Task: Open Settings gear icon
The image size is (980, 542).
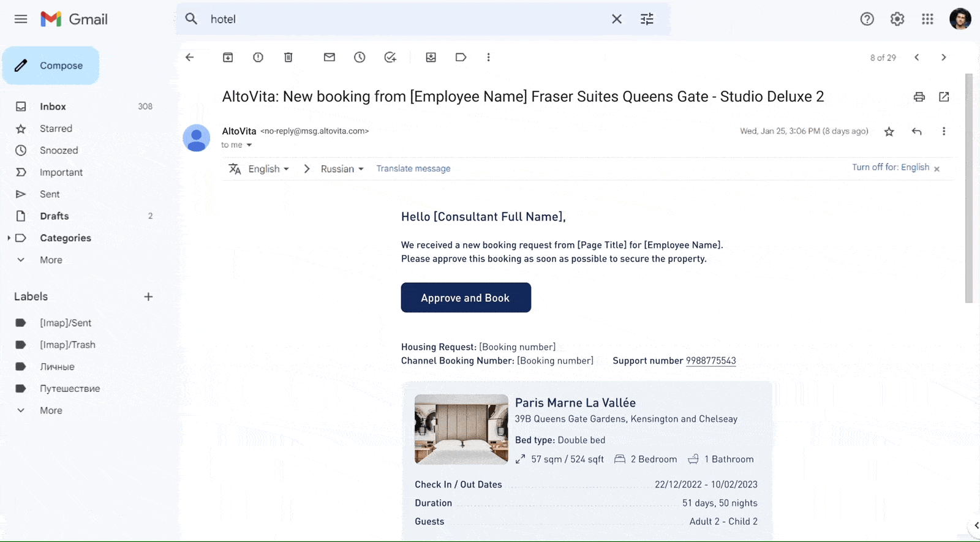Action: point(897,19)
